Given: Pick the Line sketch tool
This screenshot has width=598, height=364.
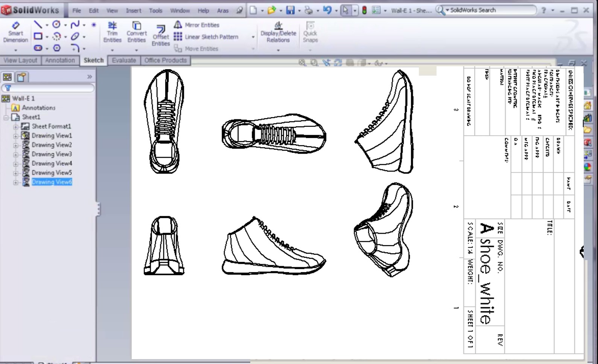Looking at the screenshot, I should [x=38, y=25].
